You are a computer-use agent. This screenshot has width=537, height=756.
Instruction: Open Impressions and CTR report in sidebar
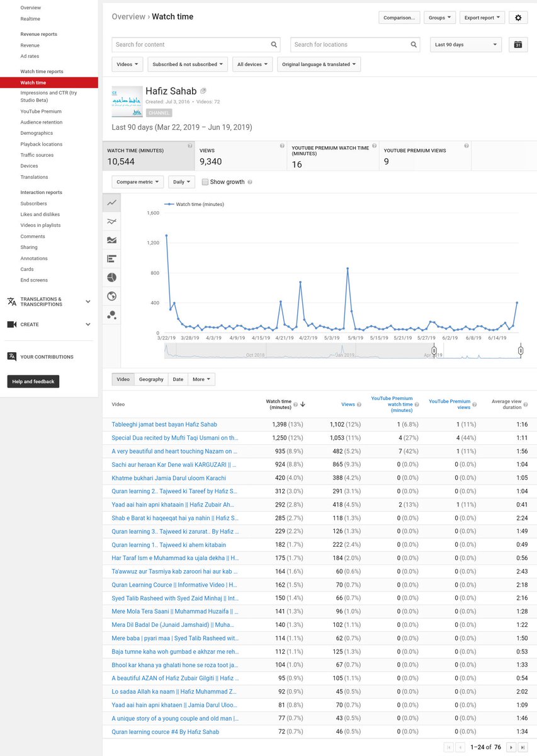(x=49, y=96)
